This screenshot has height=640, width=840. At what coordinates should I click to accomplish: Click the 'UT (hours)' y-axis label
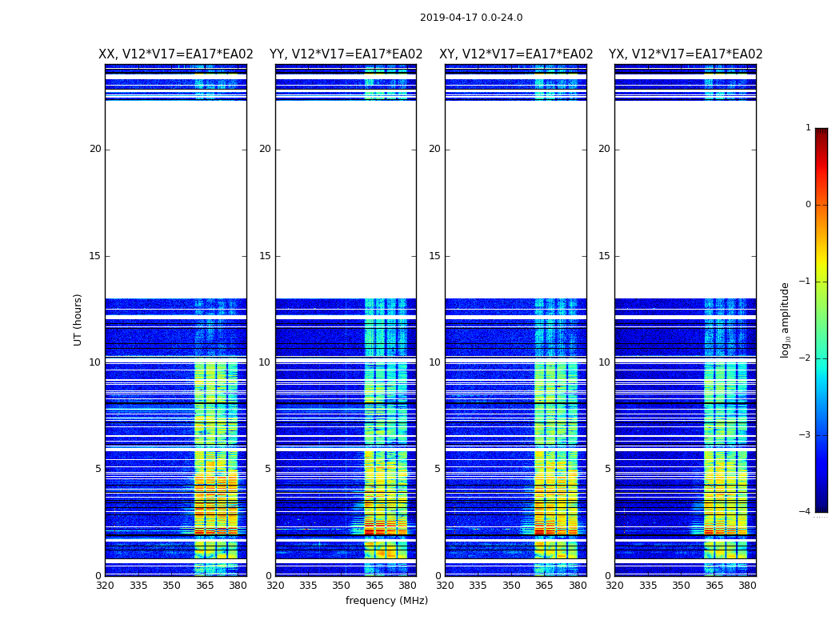(x=78, y=319)
